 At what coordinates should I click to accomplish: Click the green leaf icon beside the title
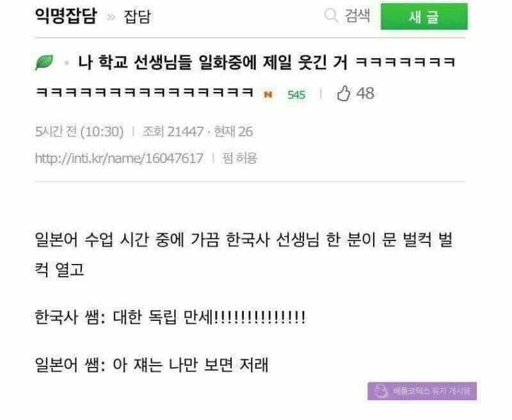point(44,62)
